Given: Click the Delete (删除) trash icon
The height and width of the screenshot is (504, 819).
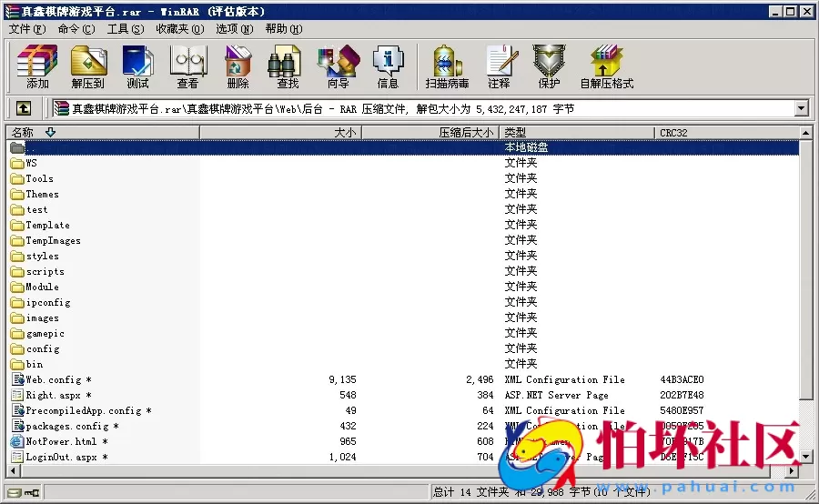Looking at the screenshot, I should (x=238, y=66).
